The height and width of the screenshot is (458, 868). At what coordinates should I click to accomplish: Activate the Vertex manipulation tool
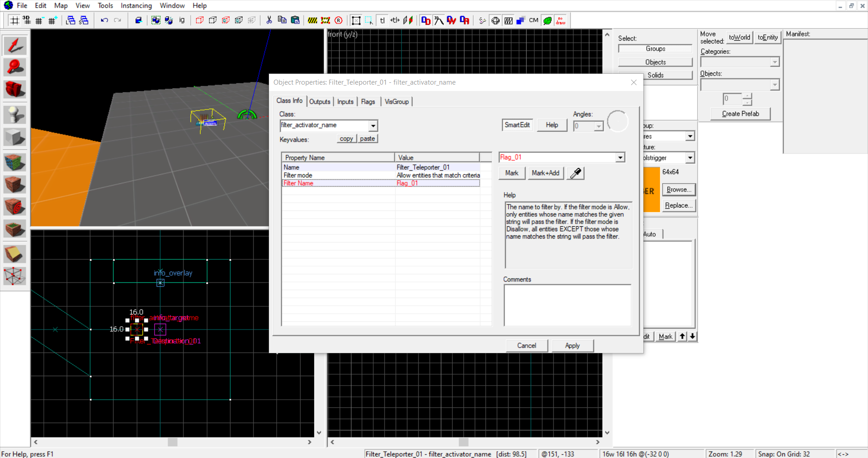point(15,276)
